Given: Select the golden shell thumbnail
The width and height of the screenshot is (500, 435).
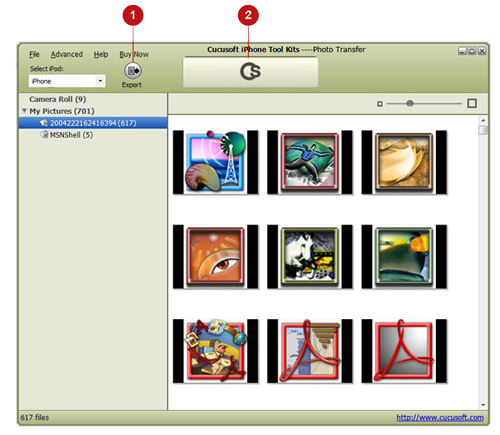Looking at the screenshot, I should click(x=404, y=162).
